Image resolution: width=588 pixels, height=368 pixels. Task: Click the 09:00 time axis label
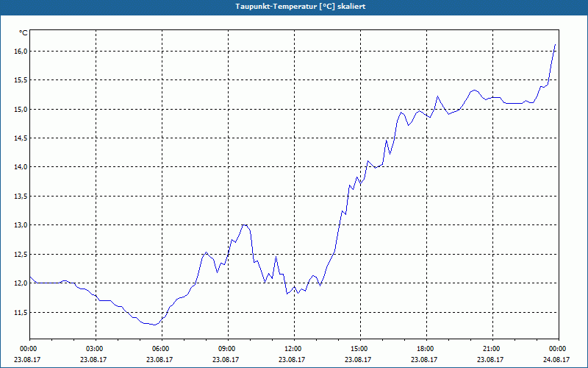tap(228, 348)
